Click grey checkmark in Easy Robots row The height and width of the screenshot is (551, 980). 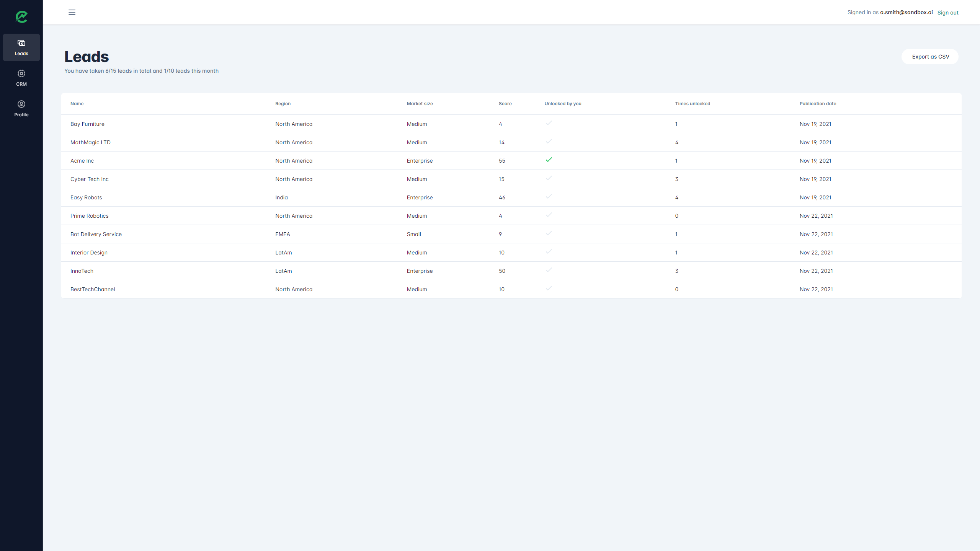click(549, 197)
